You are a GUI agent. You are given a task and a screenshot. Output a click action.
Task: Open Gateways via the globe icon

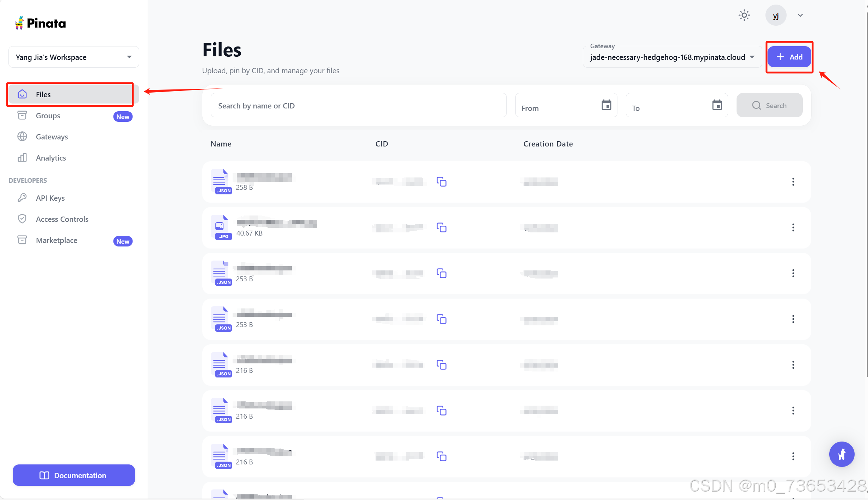[x=22, y=137]
